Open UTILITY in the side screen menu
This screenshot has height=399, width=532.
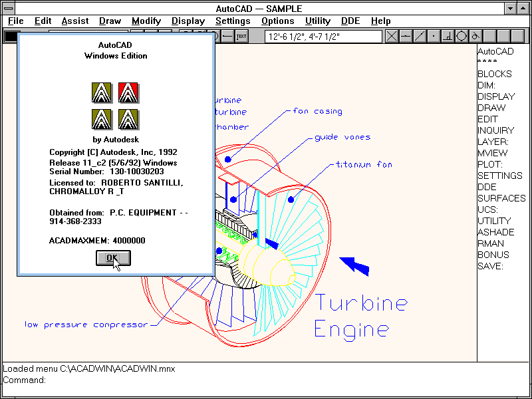(x=494, y=221)
